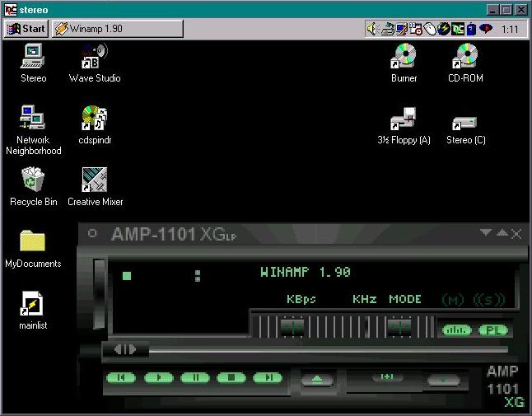Viewport: 532px width, 416px height.
Task: Click the speaker volume tray icon
Action: pos(371,29)
